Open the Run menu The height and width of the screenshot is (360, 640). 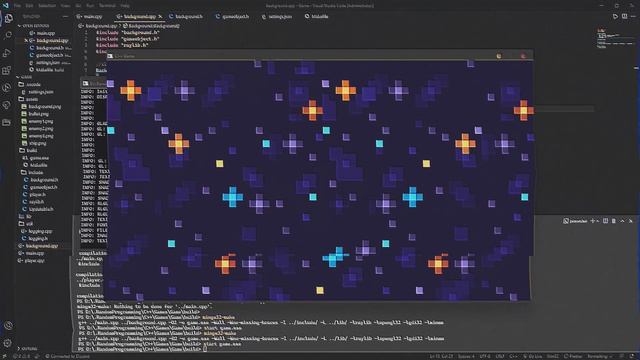click(x=90, y=6)
